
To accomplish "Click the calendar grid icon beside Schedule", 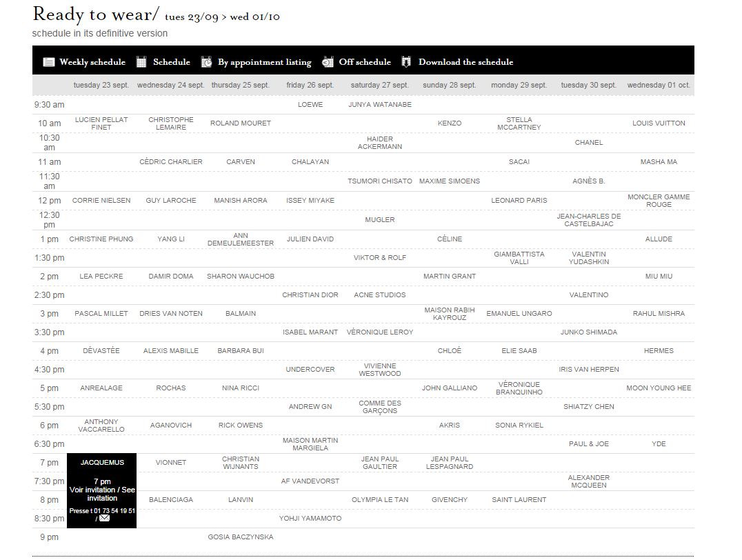I will coord(141,62).
